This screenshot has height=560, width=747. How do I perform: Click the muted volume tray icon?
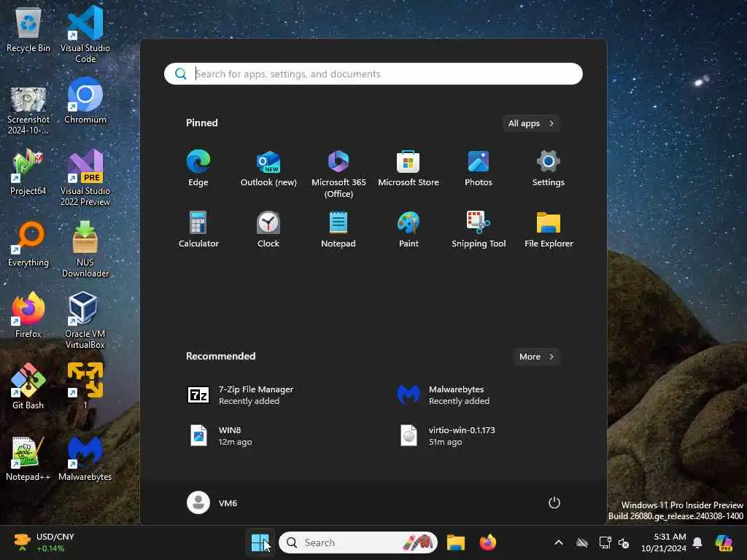click(624, 542)
